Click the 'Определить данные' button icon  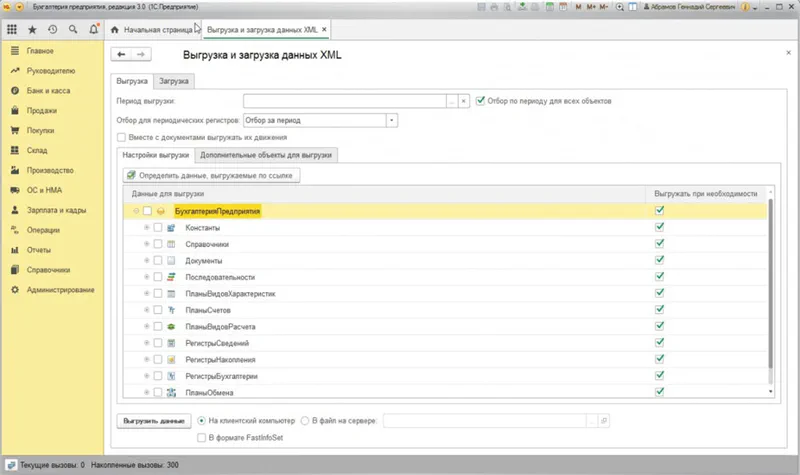click(131, 175)
